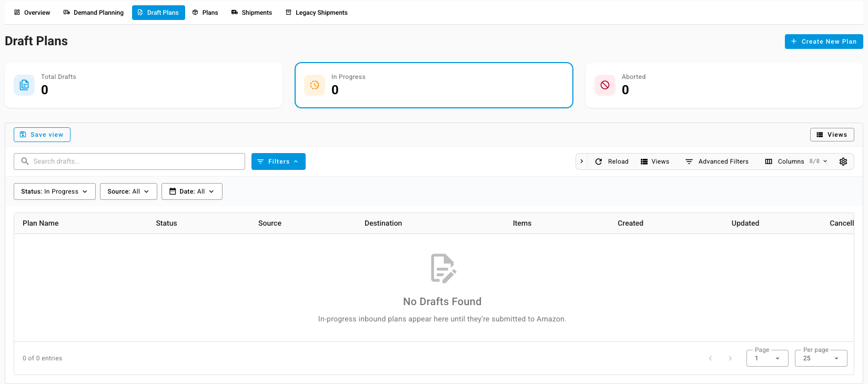The image size is (868, 384).
Task: Sort by the Status column header
Action: (166, 224)
